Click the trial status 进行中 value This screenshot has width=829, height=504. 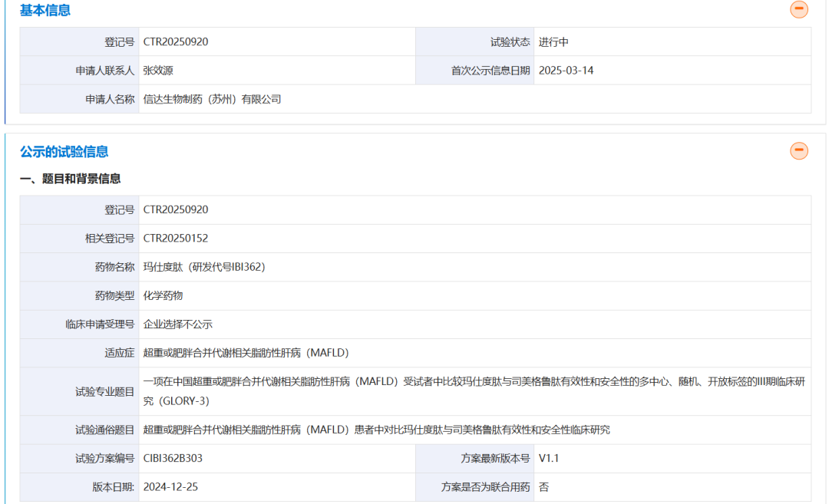click(x=553, y=41)
